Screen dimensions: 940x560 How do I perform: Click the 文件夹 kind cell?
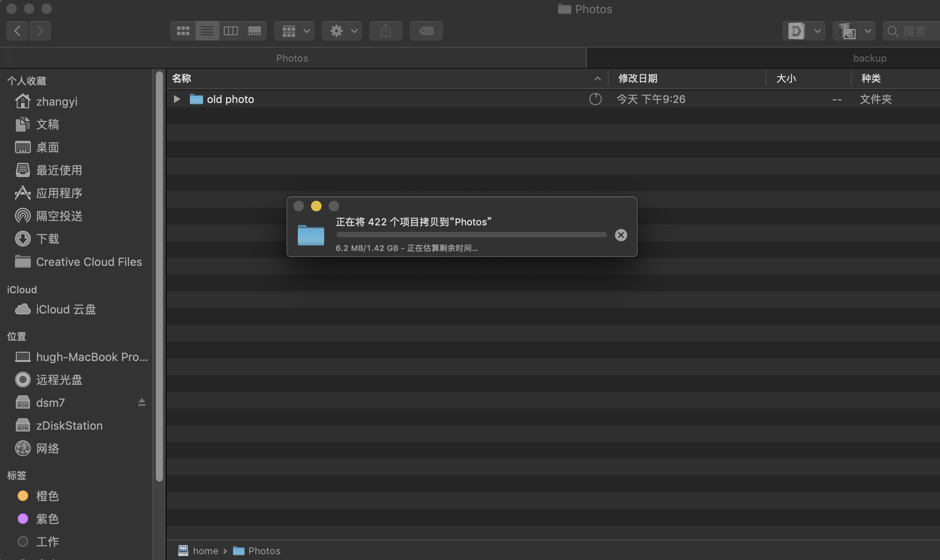pyautogui.click(x=876, y=99)
